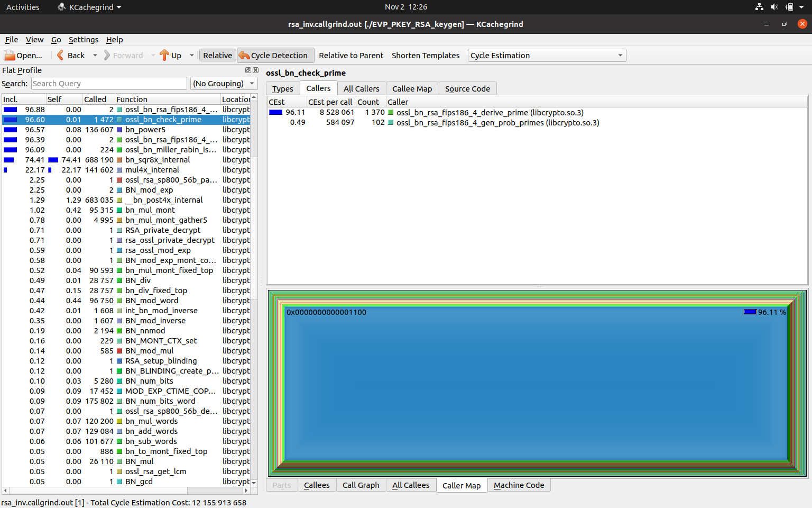
Task: Open the (No Grouping) dropdown
Action: point(224,84)
